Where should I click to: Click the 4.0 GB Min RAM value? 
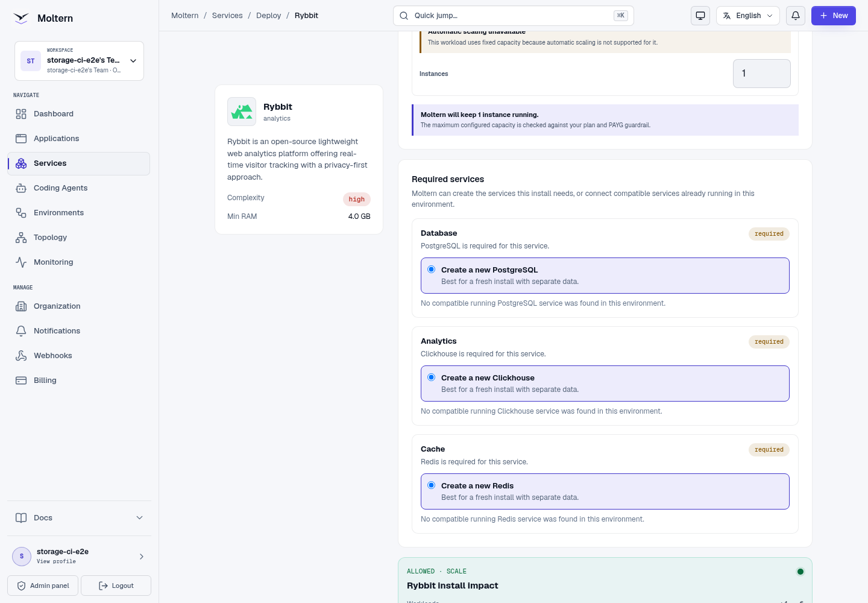point(359,216)
